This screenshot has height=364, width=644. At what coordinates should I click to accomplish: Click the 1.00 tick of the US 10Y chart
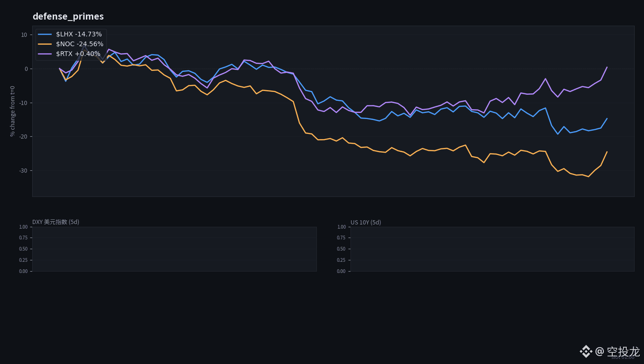(342, 227)
